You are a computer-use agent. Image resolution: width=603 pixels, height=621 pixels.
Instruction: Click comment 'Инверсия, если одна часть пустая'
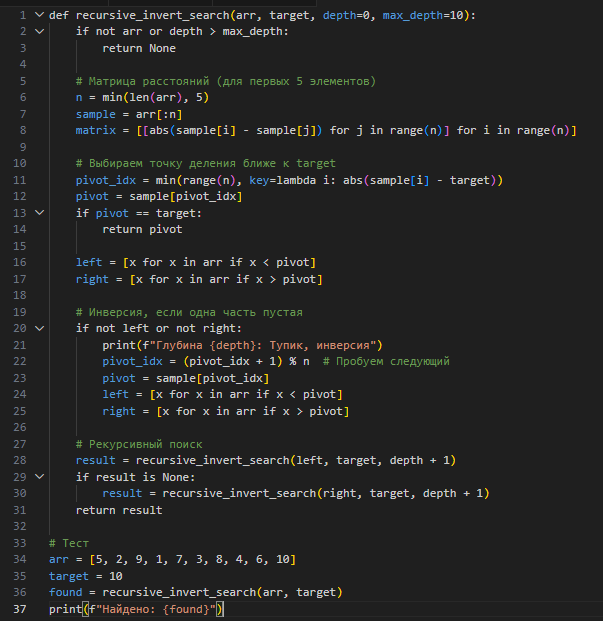(189, 312)
